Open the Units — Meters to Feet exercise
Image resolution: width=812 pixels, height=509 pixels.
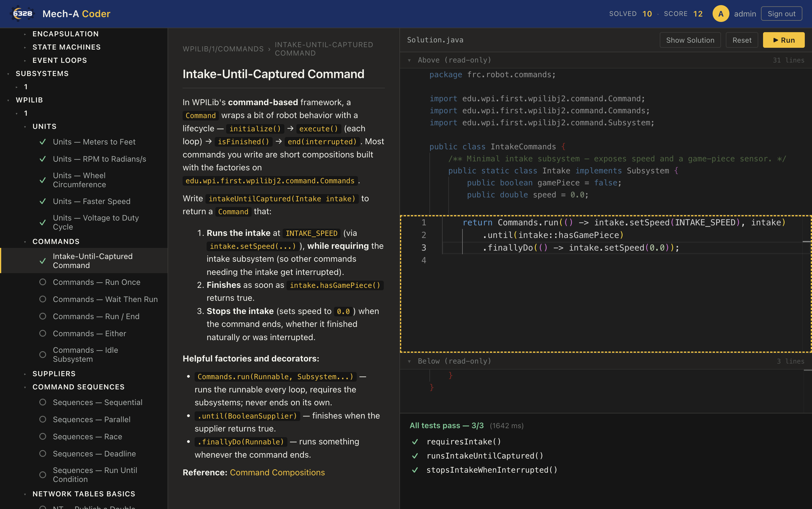[x=94, y=142]
